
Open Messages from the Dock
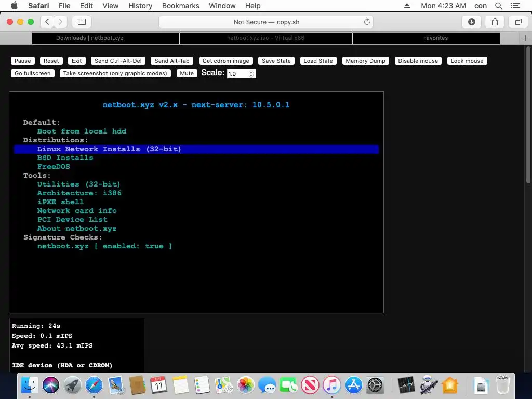pos(267,385)
